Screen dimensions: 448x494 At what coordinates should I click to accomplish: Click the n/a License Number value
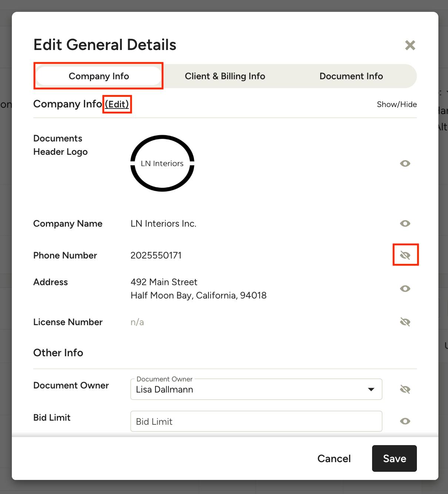click(x=137, y=322)
